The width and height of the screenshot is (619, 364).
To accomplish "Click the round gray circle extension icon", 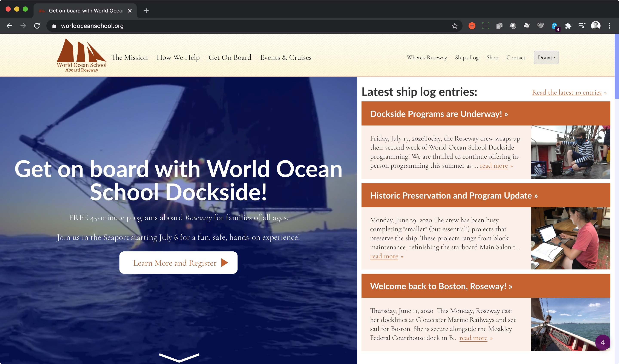I will point(513,26).
